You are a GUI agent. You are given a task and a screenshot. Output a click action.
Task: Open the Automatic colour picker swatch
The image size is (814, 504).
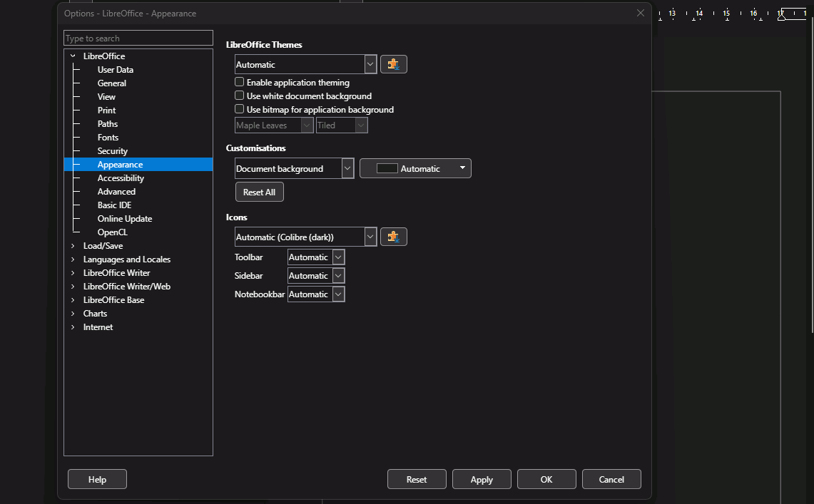pyautogui.click(x=415, y=169)
